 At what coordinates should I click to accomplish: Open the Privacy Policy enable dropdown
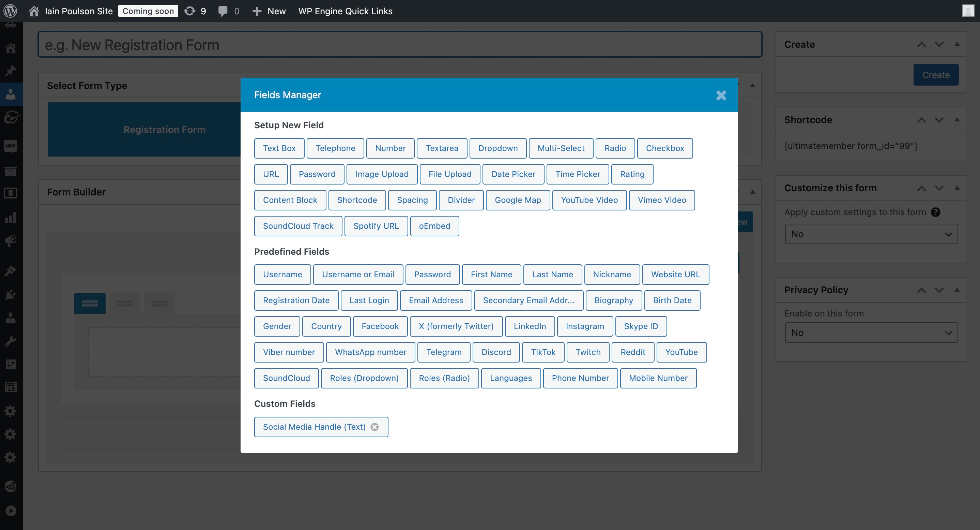pyautogui.click(x=871, y=333)
